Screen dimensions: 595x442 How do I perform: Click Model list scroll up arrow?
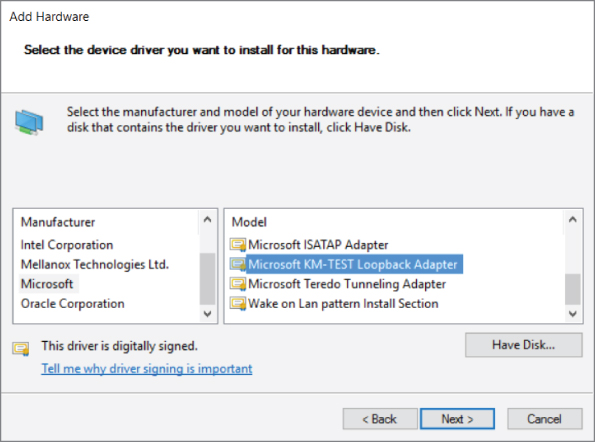click(573, 219)
